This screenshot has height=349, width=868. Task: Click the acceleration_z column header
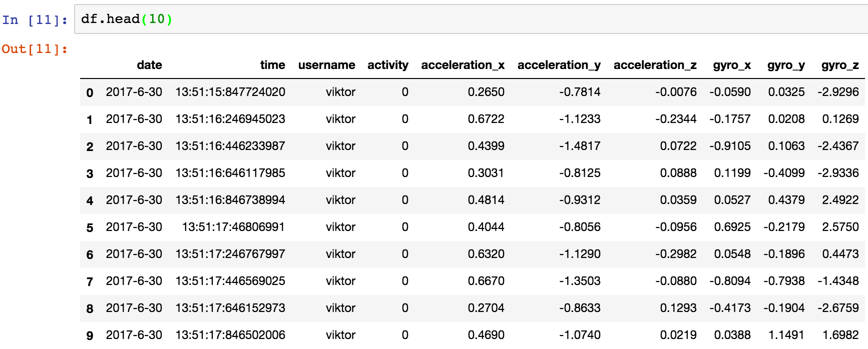655,65
